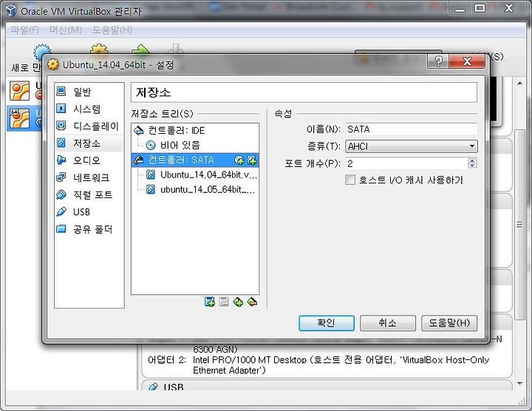Open the 머신(M) menu in VirtualBox manager
The height and width of the screenshot is (411, 532).
[66, 30]
